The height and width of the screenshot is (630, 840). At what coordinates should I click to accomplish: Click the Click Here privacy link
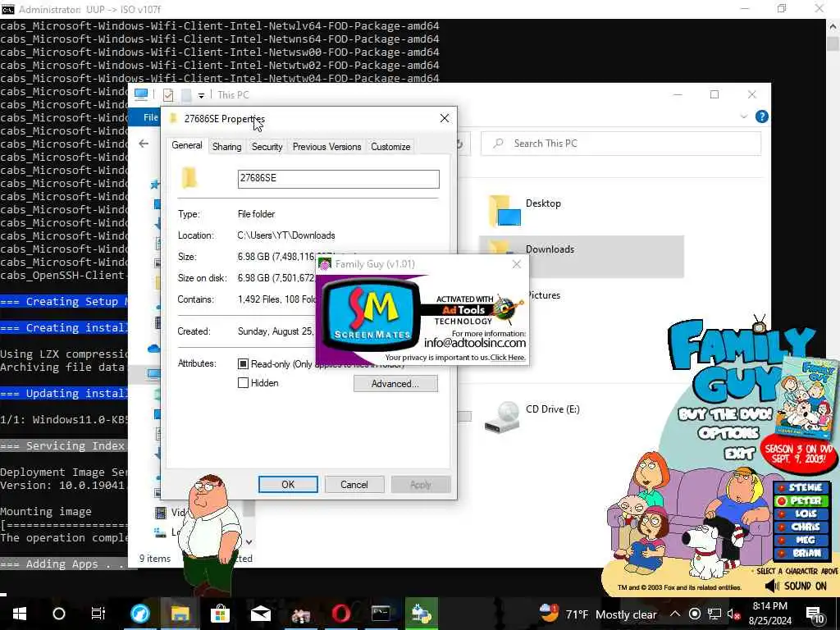coord(508,358)
